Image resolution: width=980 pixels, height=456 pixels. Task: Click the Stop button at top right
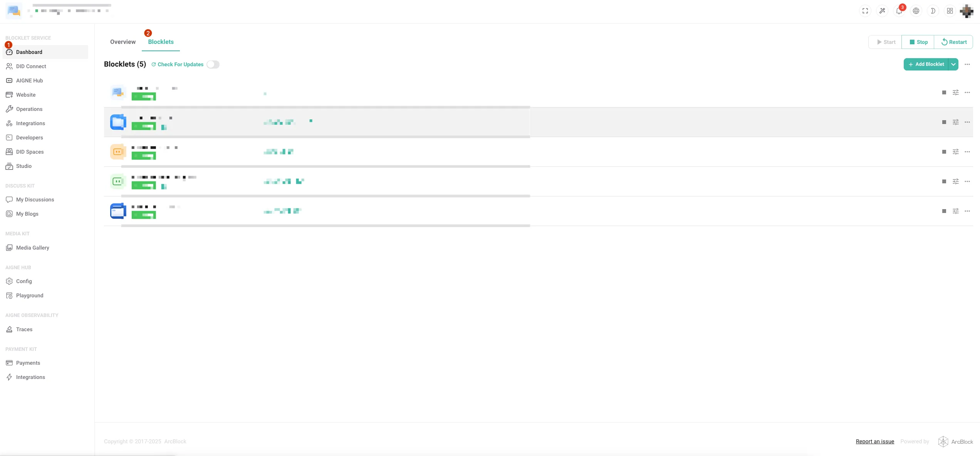point(918,42)
